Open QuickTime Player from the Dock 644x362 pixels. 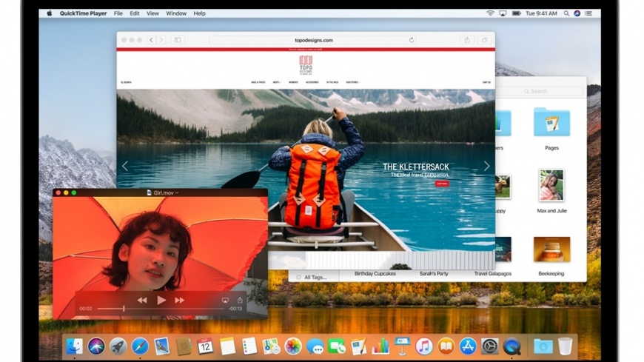click(511, 346)
